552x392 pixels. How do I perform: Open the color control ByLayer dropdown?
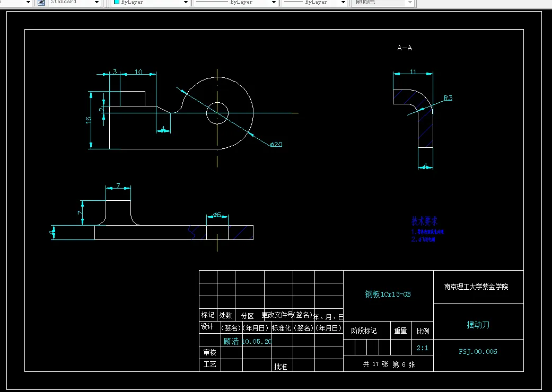(186, 3)
